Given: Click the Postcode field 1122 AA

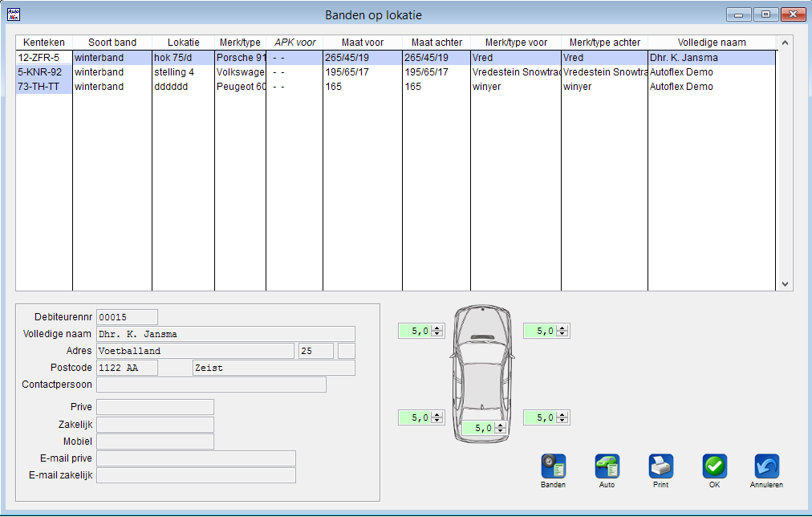Looking at the screenshot, I should tap(127, 368).
